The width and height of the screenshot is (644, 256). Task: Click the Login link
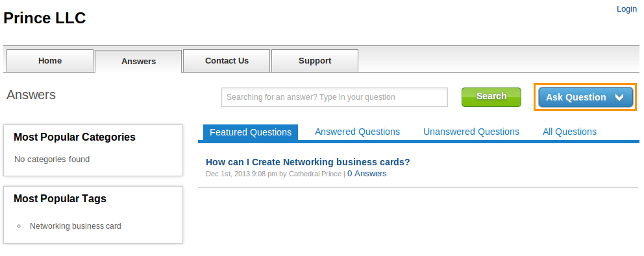(626, 9)
